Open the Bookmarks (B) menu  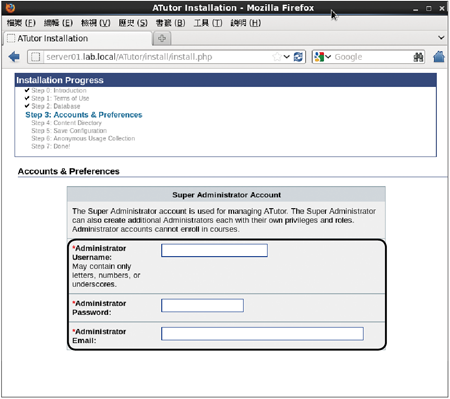coord(170,23)
